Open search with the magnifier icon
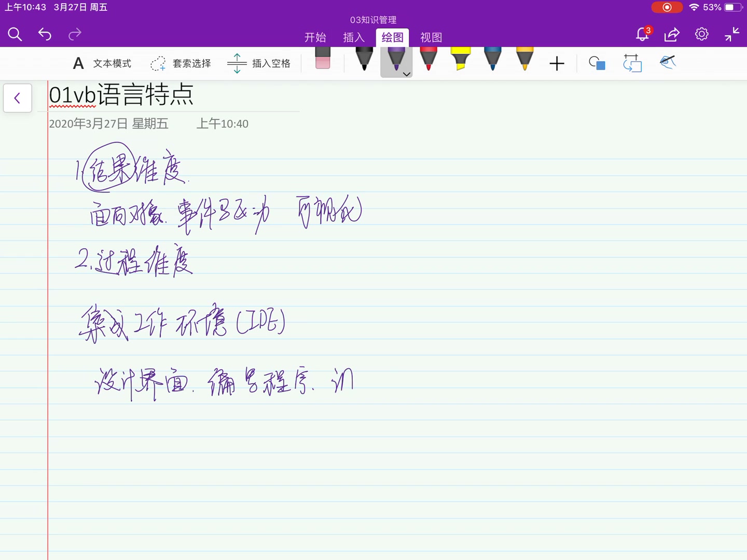This screenshot has width=747, height=560. pos(15,34)
